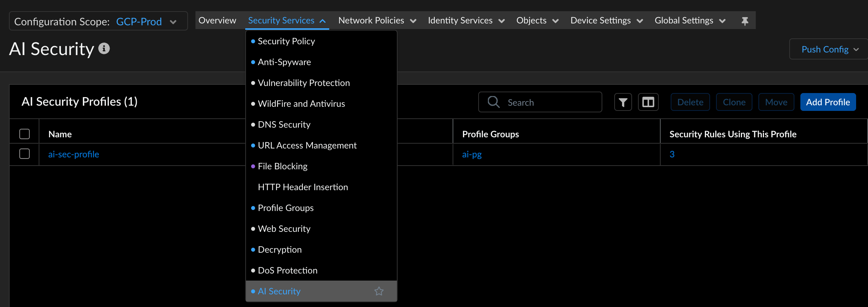
Task: Go to the Overview tab
Action: point(217,20)
